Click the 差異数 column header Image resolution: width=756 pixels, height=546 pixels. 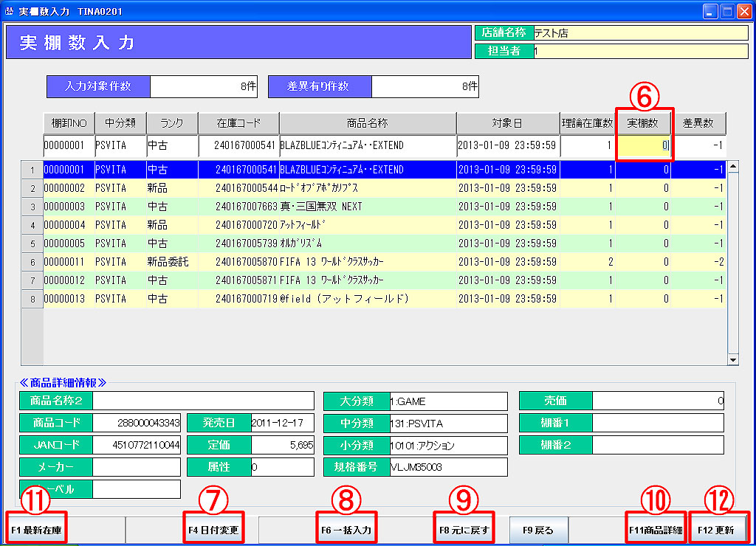coord(698,123)
